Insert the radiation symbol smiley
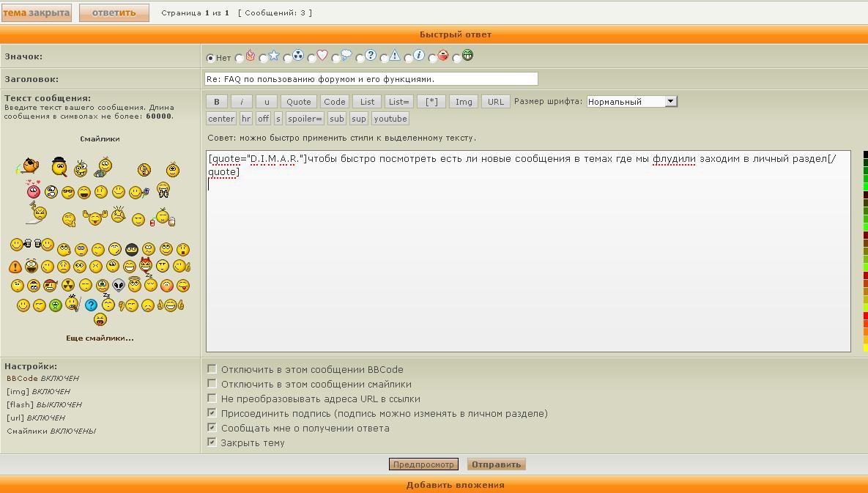Screen dimensions: 868x493 pyautogui.click(x=67, y=285)
